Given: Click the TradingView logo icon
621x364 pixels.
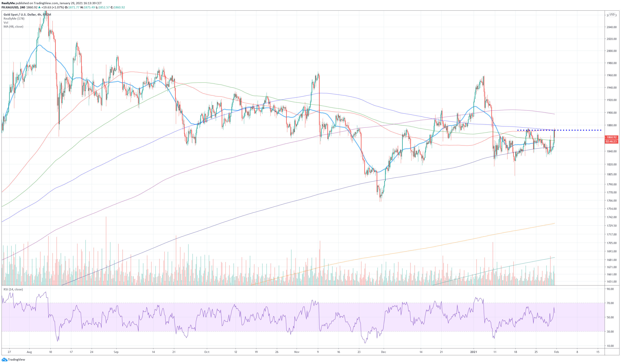Looking at the screenshot, I should pos(4,360).
